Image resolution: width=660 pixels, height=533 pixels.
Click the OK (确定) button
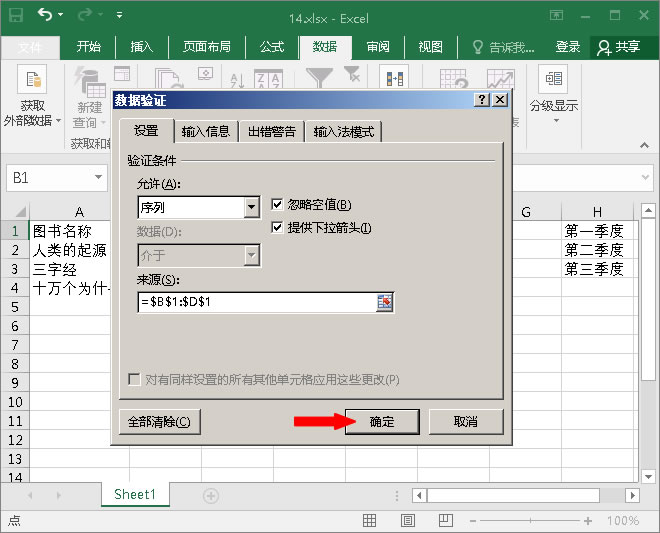pos(382,421)
